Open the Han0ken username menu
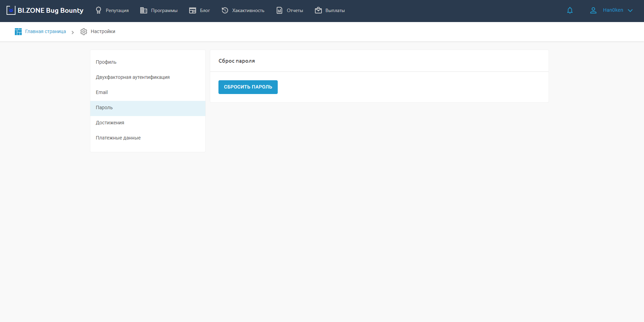644x322 pixels. (x=613, y=10)
